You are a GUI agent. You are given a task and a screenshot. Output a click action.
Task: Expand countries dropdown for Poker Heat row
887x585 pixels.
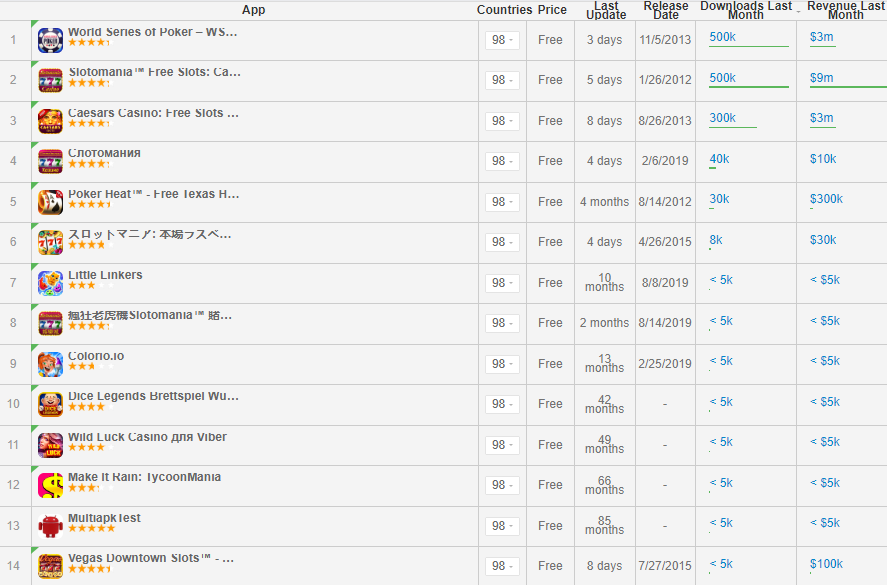pos(502,202)
